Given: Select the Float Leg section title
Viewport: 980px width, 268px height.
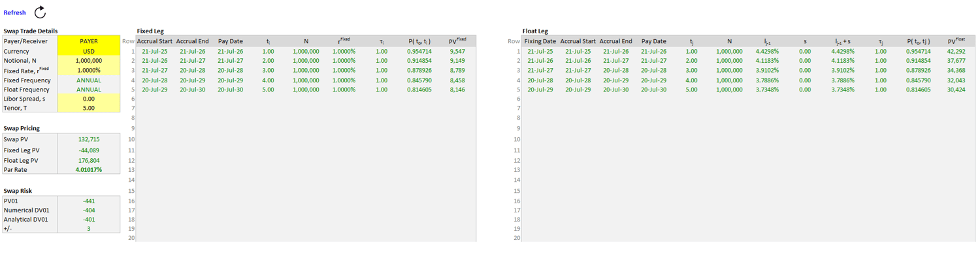Looking at the screenshot, I should point(535,31).
